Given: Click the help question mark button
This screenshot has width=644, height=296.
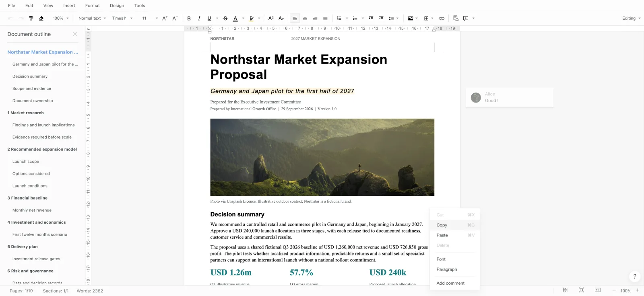Looking at the screenshot, I should click(x=635, y=276).
